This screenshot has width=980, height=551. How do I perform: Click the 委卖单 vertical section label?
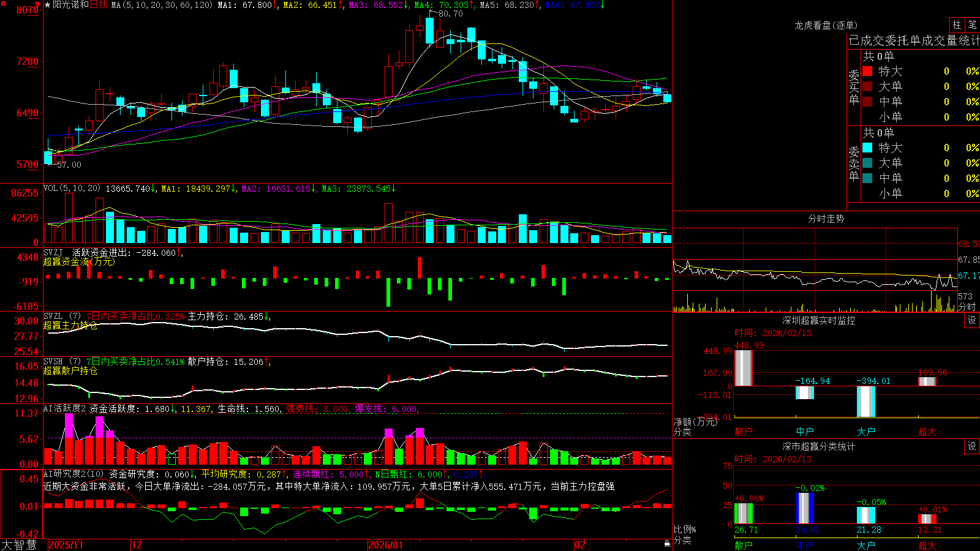tap(854, 163)
